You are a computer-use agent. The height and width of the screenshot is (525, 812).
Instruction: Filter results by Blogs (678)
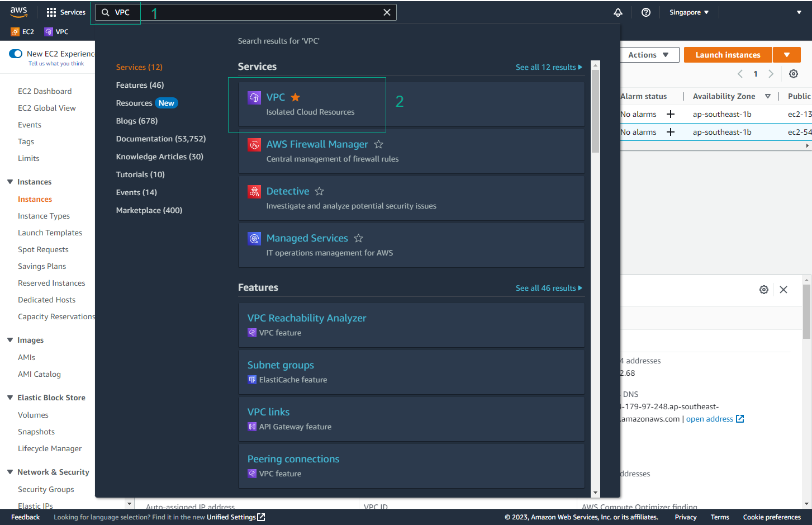tap(137, 121)
